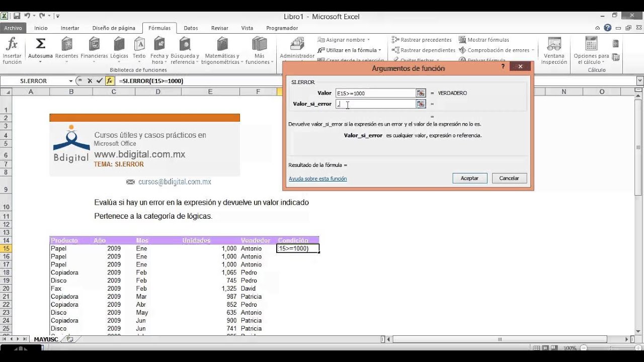This screenshot has width=644, height=362.
Task: Click the Valor input field
Action: tap(375, 93)
